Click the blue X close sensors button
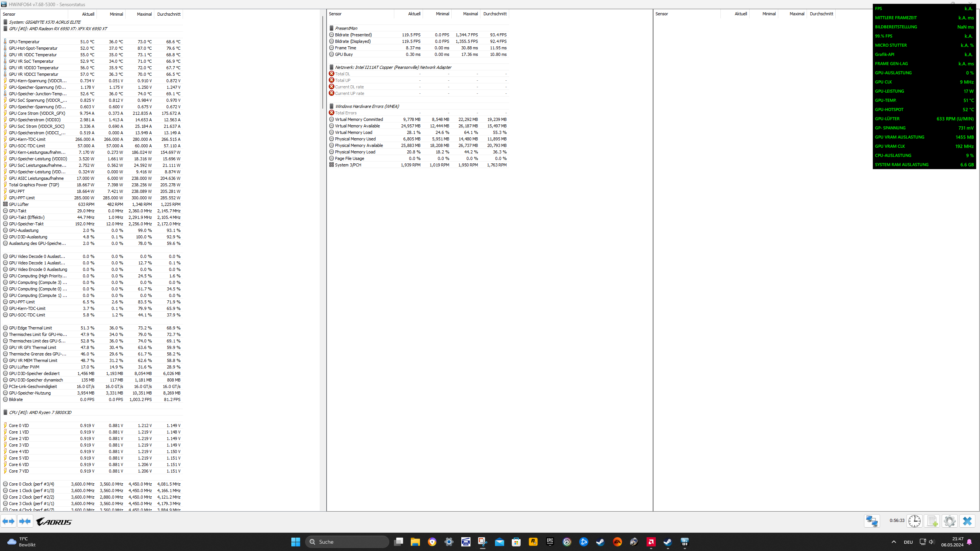 point(967,521)
